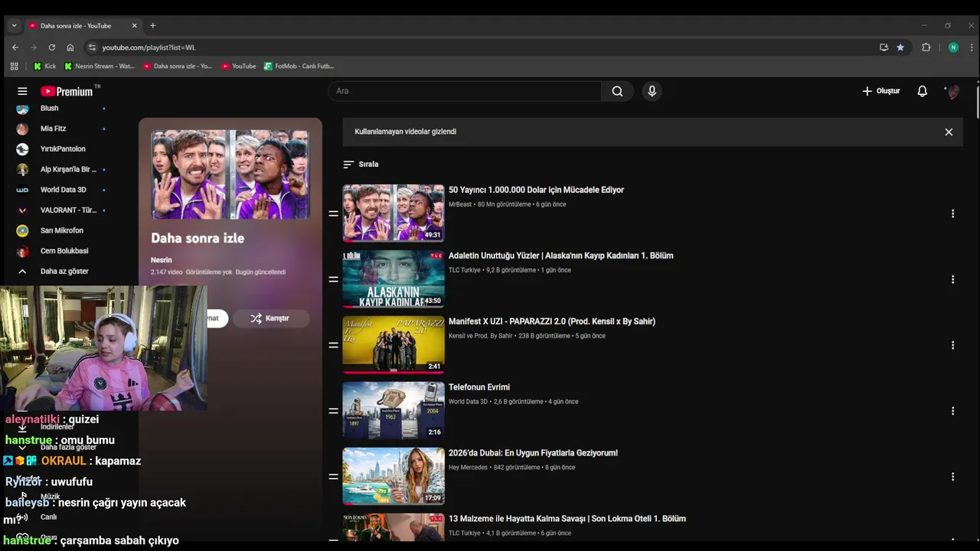The image size is (980, 551).
Task: Click the bookmark star icon
Action: click(x=900, y=47)
